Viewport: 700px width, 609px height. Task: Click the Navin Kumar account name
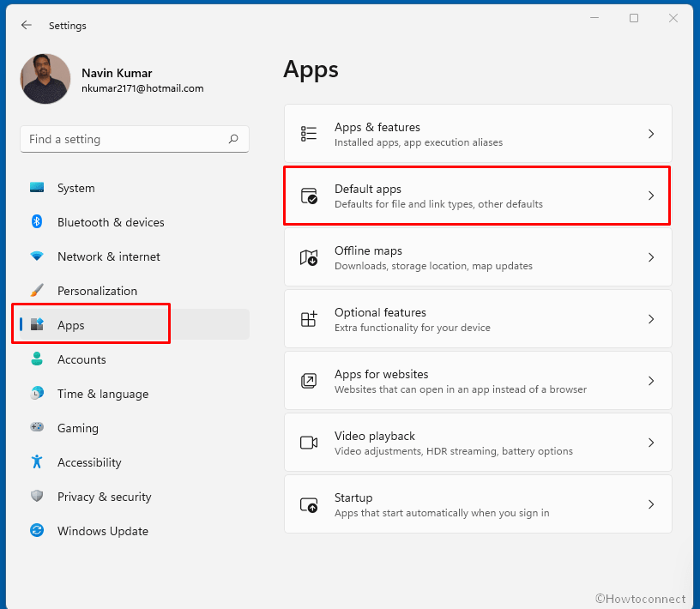point(117,73)
